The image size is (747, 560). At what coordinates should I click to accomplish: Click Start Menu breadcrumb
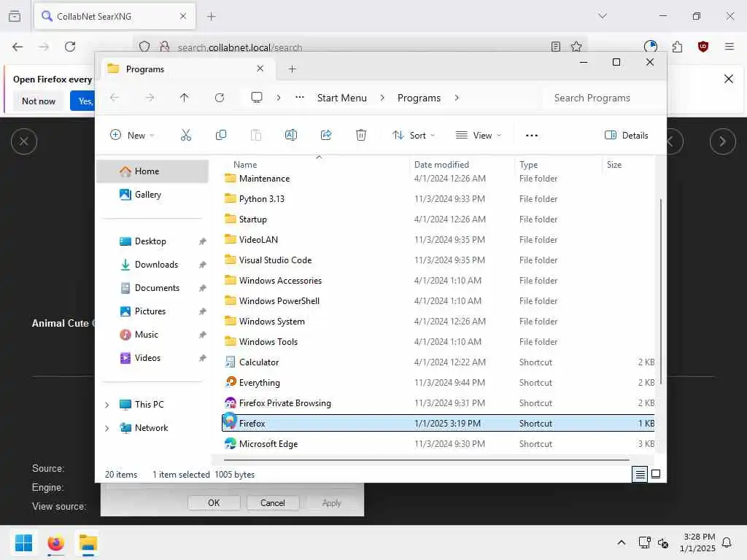pos(342,98)
